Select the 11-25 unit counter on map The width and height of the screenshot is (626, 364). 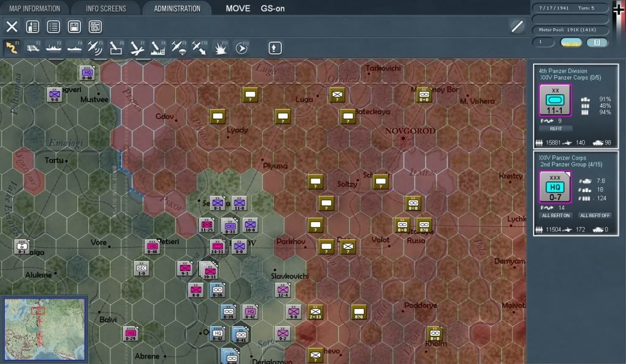(x=206, y=225)
